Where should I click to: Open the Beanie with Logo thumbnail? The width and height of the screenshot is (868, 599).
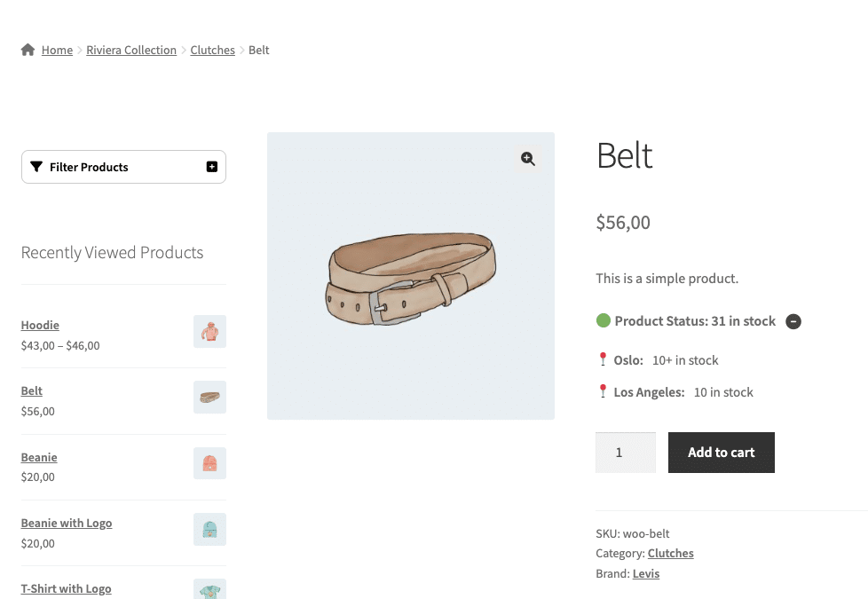[x=209, y=529]
